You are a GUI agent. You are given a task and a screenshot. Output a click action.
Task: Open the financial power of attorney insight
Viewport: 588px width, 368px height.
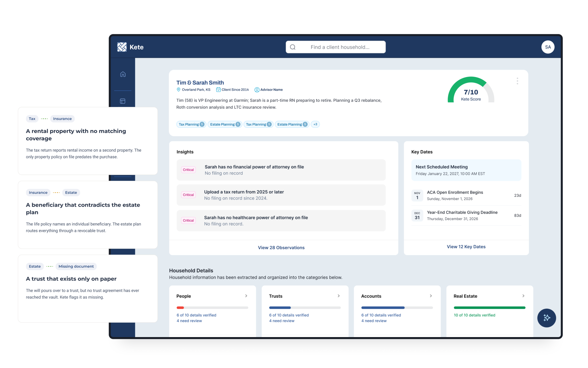(x=281, y=170)
